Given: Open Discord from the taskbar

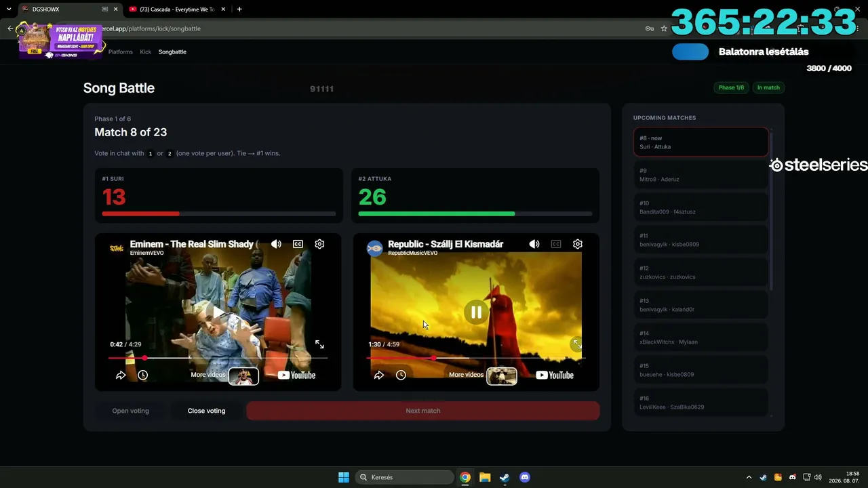Looking at the screenshot, I should [x=524, y=477].
